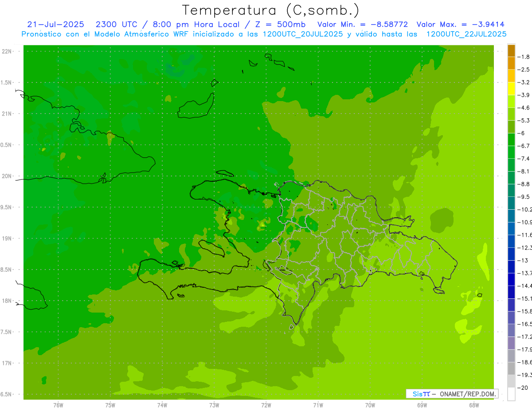Click the "-5.3" colorbar label
The height and width of the screenshot is (411, 532).
coord(524,120)
